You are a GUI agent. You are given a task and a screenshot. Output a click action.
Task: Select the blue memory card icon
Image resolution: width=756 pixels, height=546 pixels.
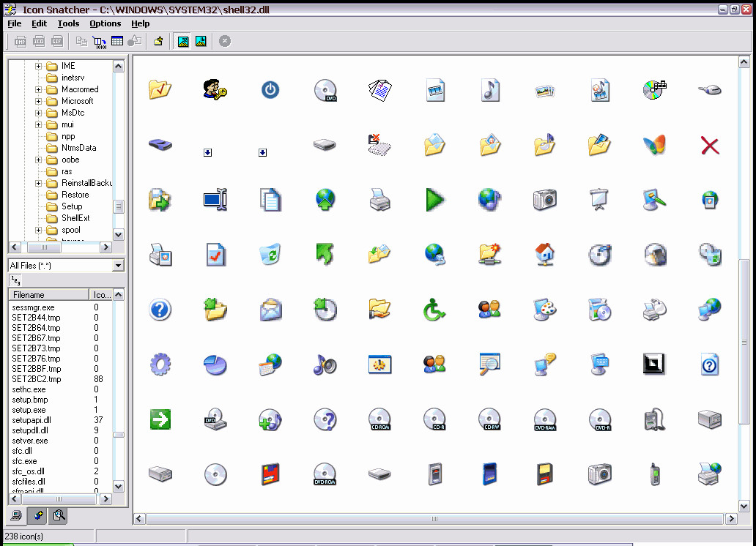(489, 474)
